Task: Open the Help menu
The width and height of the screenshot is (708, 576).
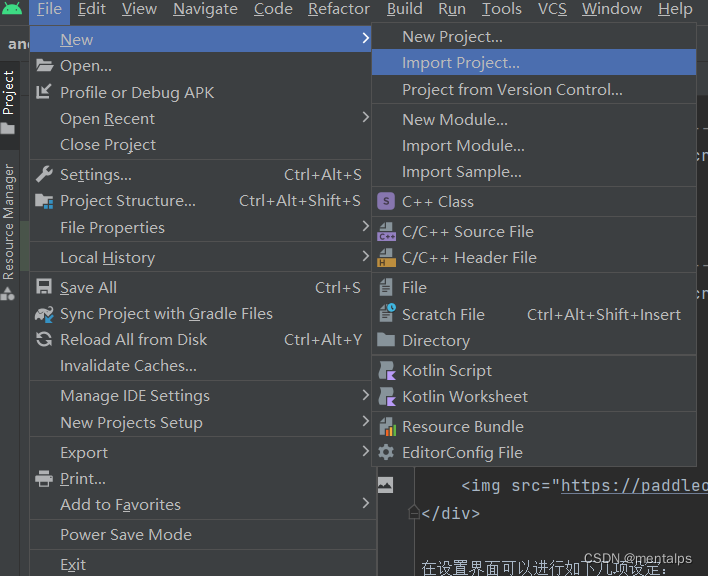Action: (675, 9)
